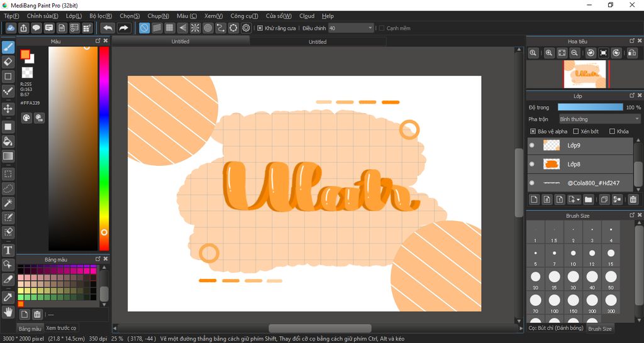Select the Text tool

coord(8,250)
